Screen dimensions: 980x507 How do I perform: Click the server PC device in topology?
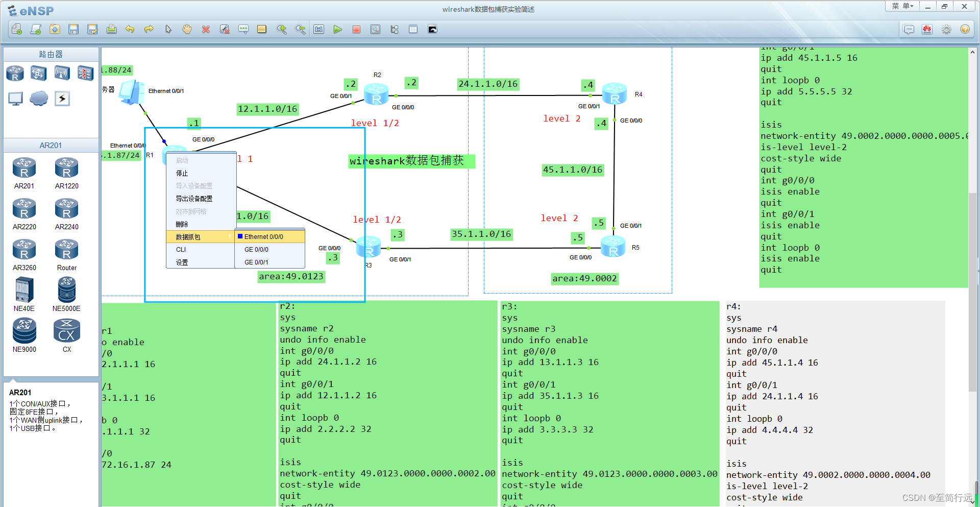pyautogui.click(x=132, y=92)
